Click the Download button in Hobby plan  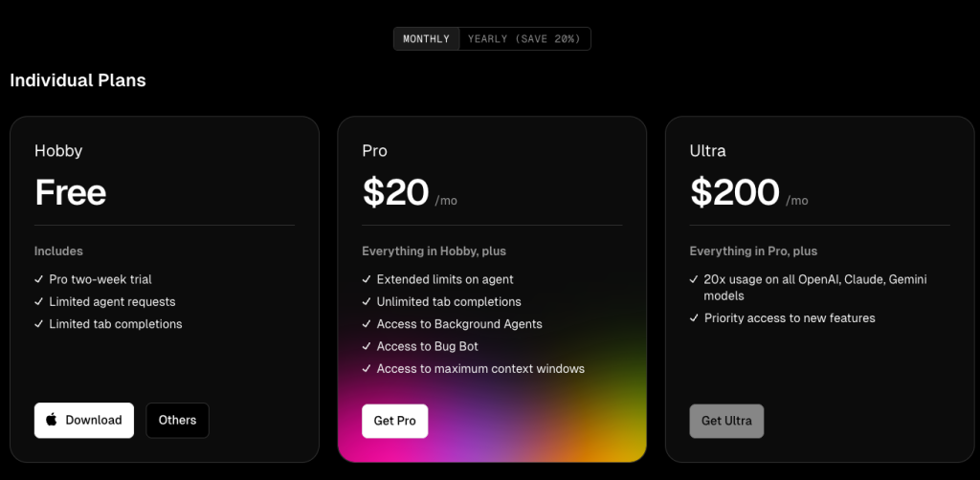84,420
